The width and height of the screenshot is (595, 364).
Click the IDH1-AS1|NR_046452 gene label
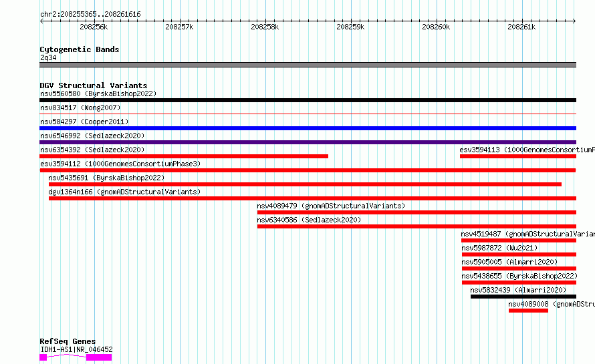[x=76, y=349]
